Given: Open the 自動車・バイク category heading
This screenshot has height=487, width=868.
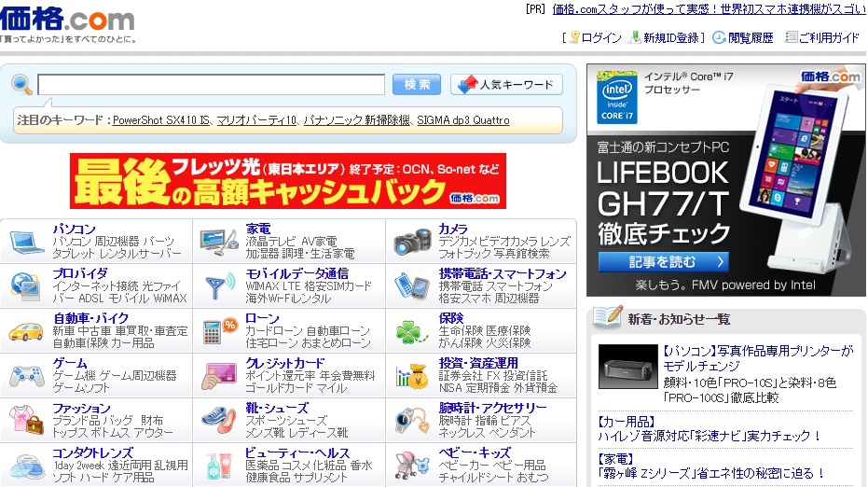Looking at the screenshot, I should [x=90, y=318].
